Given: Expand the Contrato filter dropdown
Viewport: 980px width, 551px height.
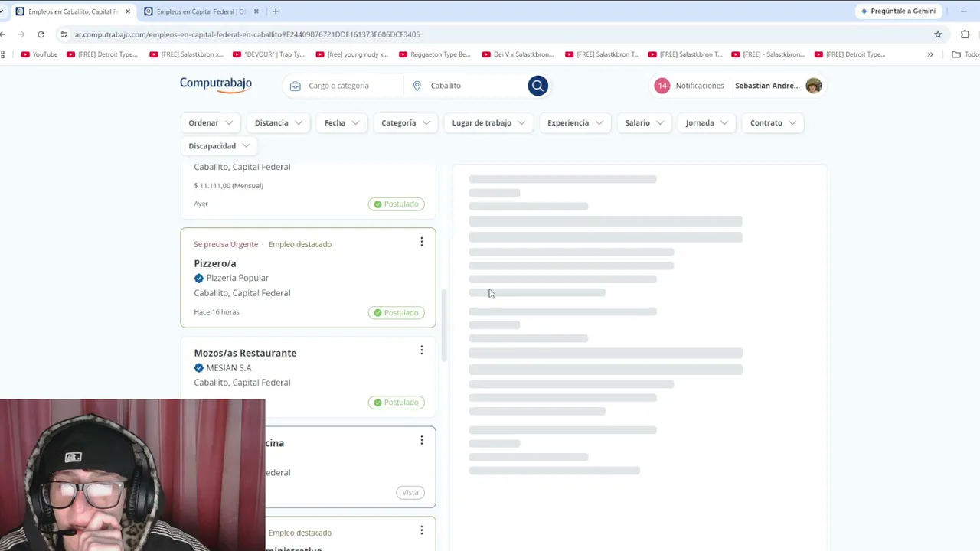Looking at the screenshot, I should click(773, 122).
